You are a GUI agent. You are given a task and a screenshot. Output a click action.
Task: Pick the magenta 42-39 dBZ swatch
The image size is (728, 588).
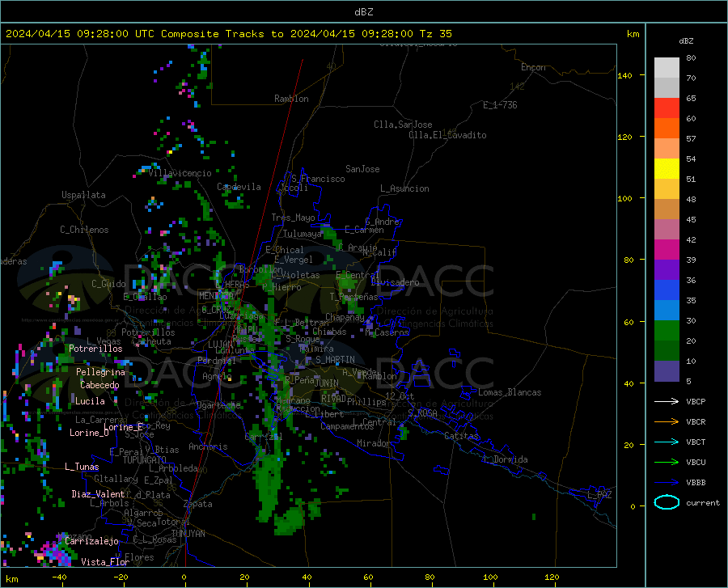point(667,250)
